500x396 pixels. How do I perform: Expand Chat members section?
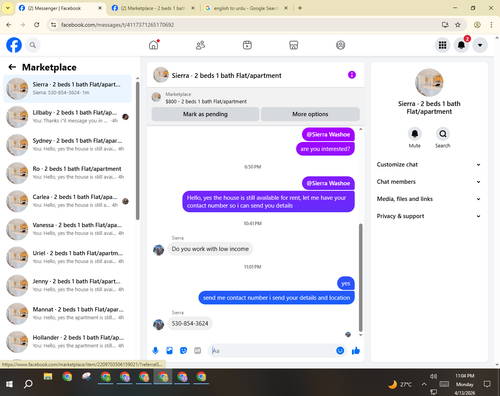click(429, 182)
